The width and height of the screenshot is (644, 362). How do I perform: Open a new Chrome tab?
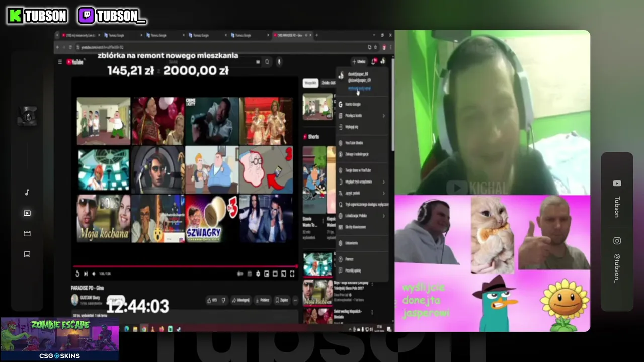[316, 35]
